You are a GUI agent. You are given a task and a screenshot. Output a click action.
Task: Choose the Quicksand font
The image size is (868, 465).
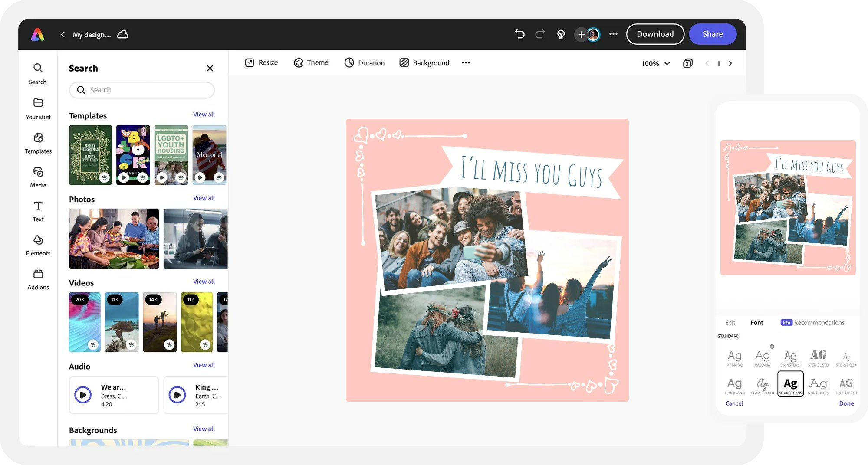coord(734,386)
